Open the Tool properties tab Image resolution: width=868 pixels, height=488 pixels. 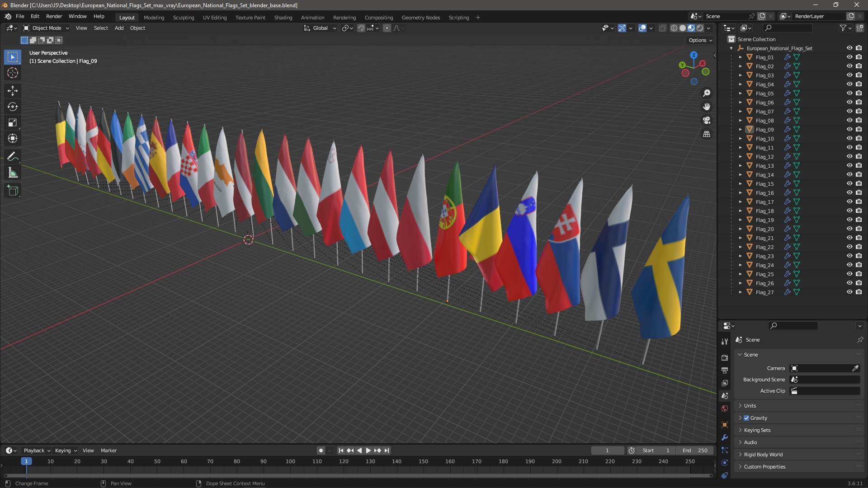pos(725,341)
